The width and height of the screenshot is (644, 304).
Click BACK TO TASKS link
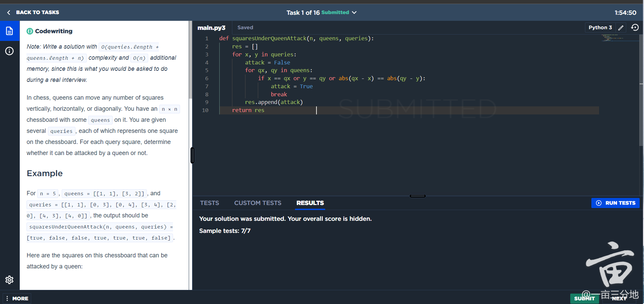click(38, 12)
